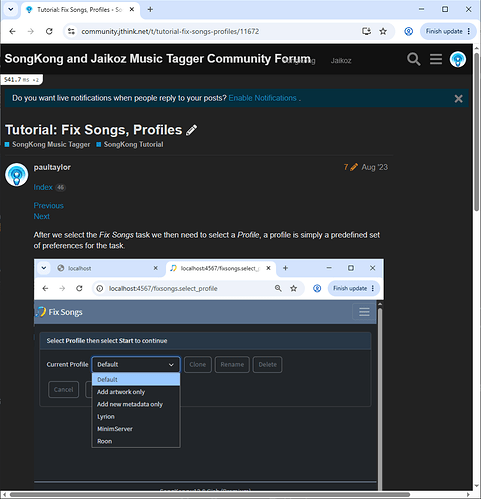Follow the Index link in post
Viewport: 481px width, 499px height.
pyautogui.click(x=43, y=187)
